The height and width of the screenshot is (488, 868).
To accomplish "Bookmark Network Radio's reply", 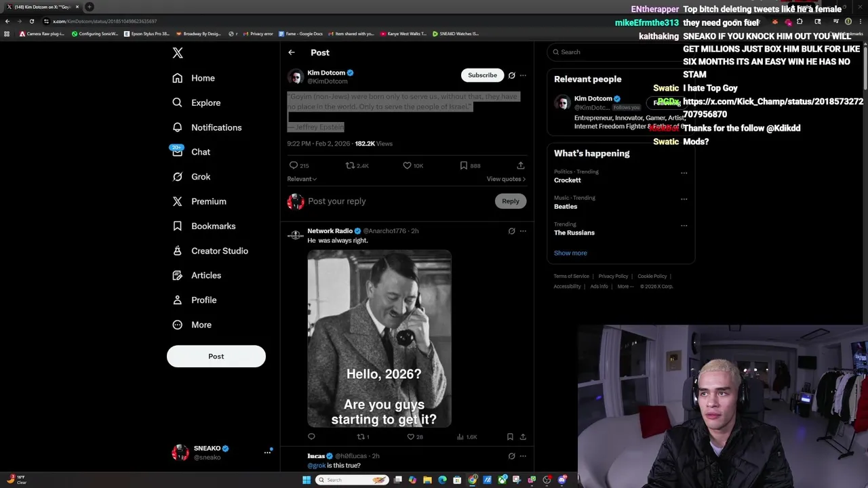I will pos(510,437).
